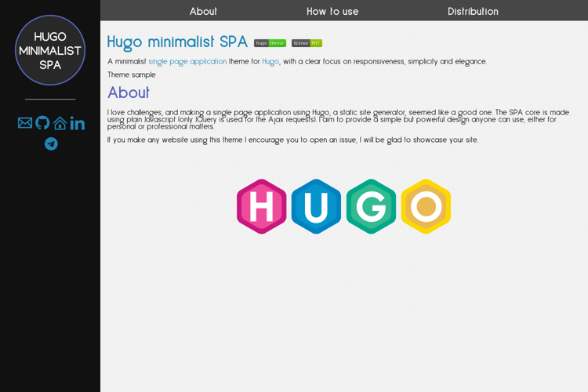Click the blue U hexagon logo
Screen dimensions: 588x392
(x=316, y=206)
